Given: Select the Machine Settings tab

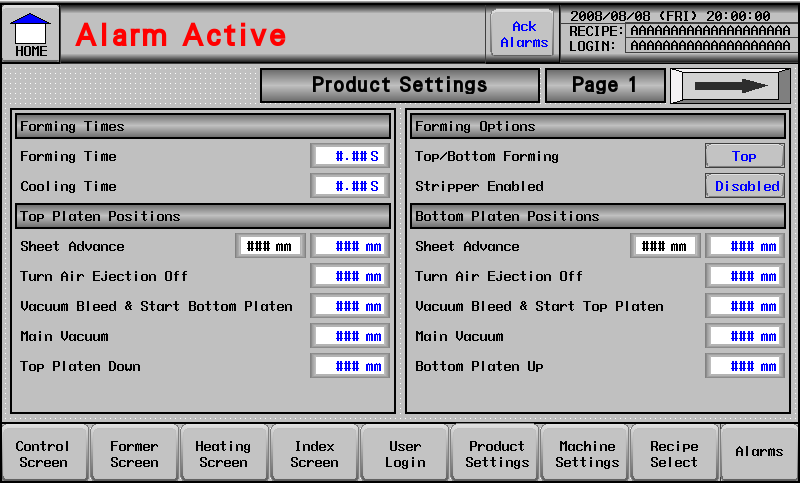Looking at the screenshot, I should coord(587,454).
